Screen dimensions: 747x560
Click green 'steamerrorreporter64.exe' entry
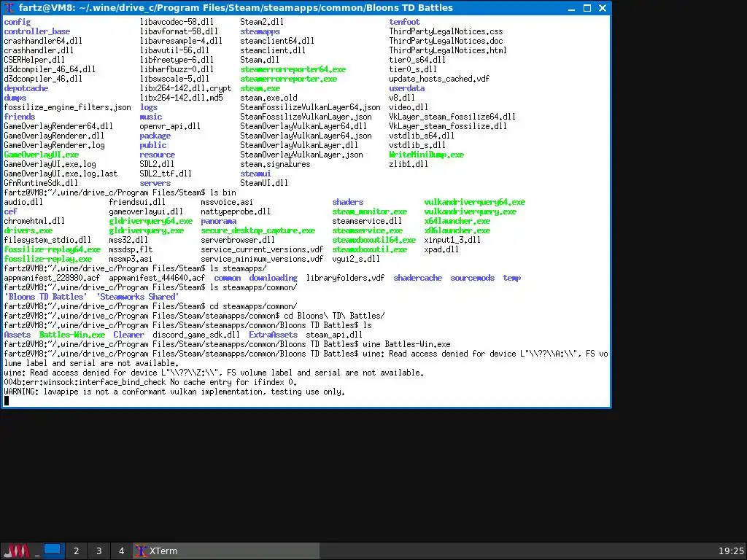click(x=293, y=69)
